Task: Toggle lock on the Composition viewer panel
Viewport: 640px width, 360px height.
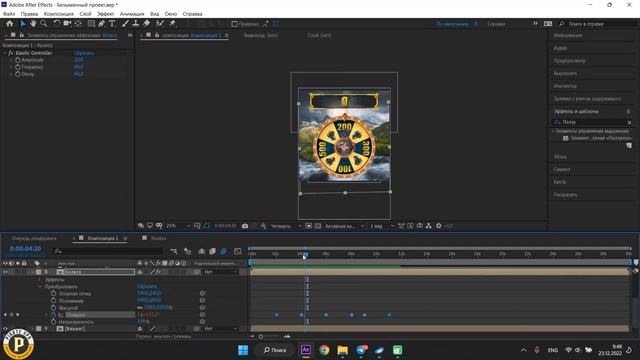Action: point(157,36)
